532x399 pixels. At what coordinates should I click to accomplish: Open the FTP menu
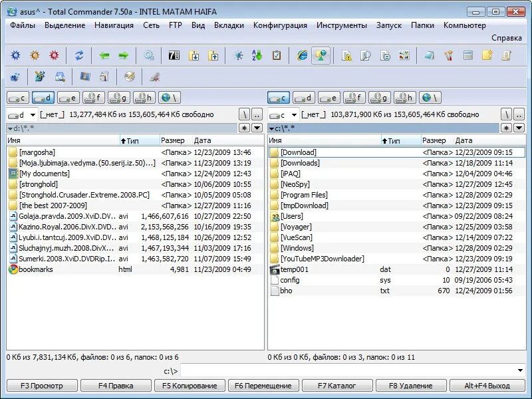point(176,25)
